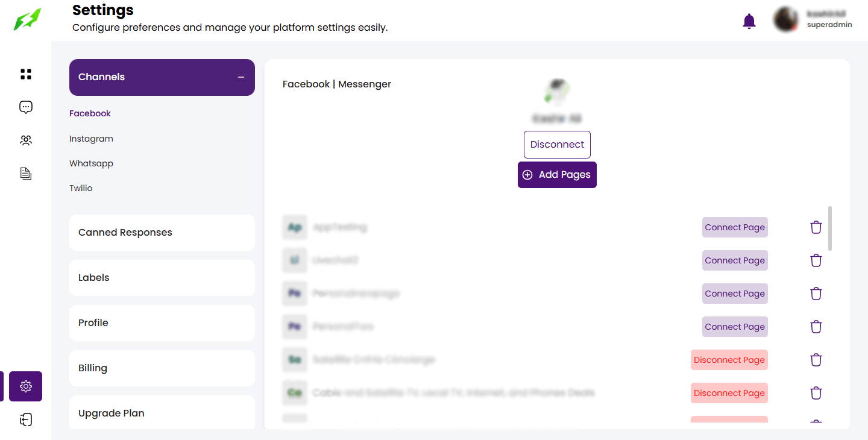Select Whatsapp channel
Viewport: 868px width, 440px height.
point(91,163)
